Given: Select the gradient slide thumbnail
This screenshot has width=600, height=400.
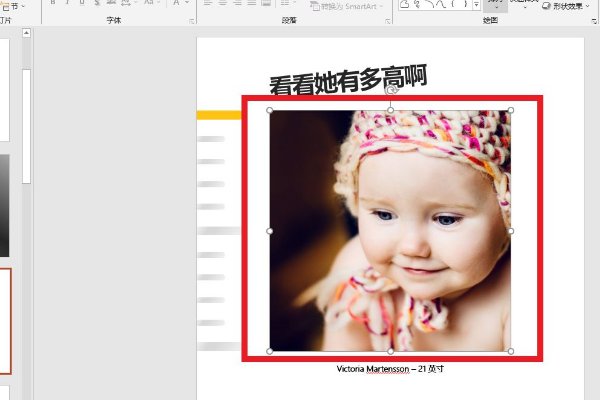Looking at the screenshot, I should pos(4,205).
